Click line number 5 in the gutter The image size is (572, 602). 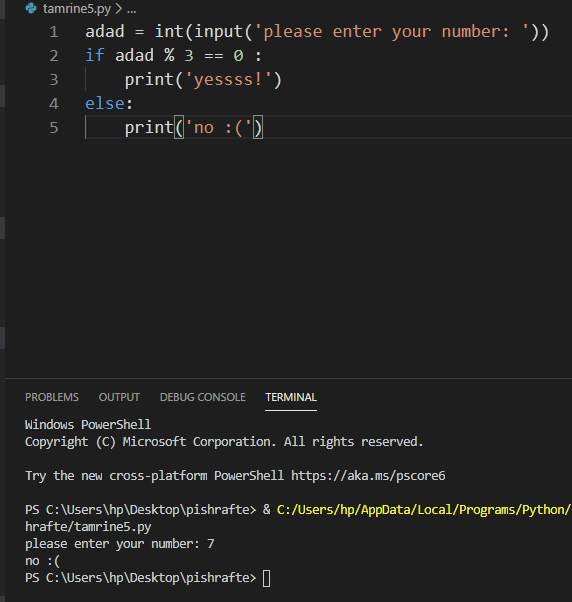click(54, 127)
